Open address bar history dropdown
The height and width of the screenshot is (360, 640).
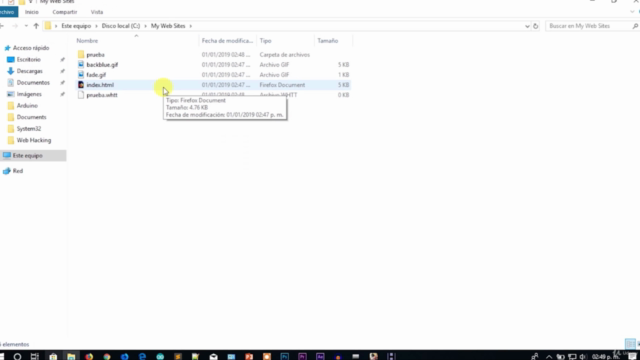tap(527, 26)
